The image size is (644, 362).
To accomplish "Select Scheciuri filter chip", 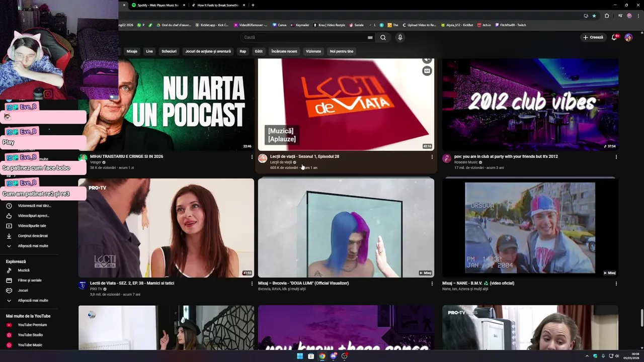I will [169, 51].
